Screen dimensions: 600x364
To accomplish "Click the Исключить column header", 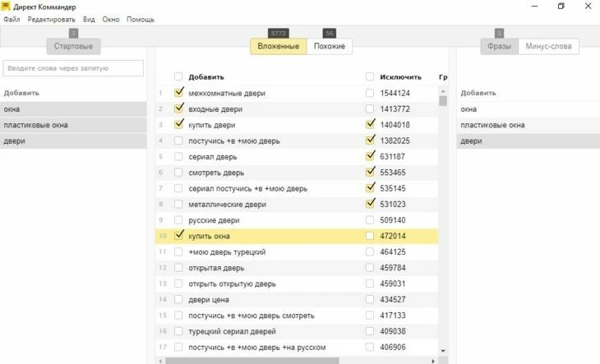I will (x=400, y=77).
